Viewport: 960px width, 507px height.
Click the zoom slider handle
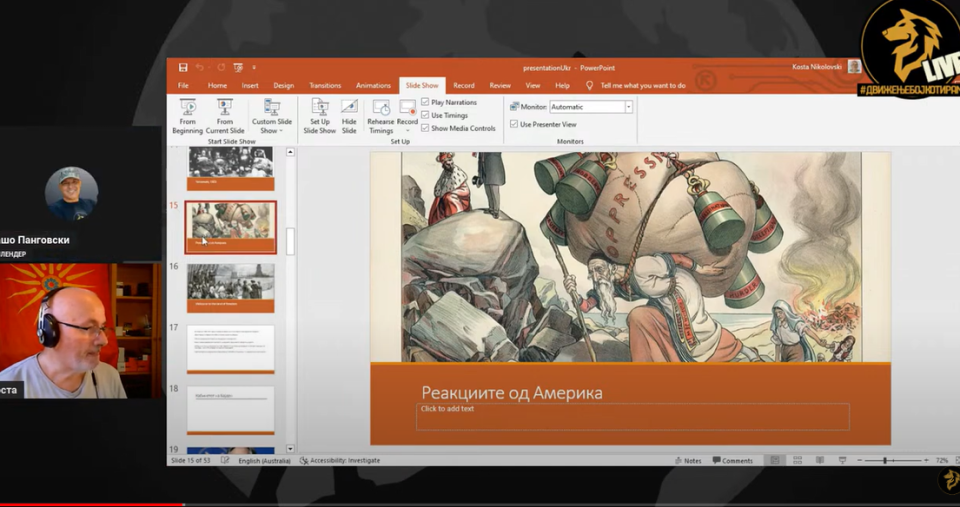885,460
